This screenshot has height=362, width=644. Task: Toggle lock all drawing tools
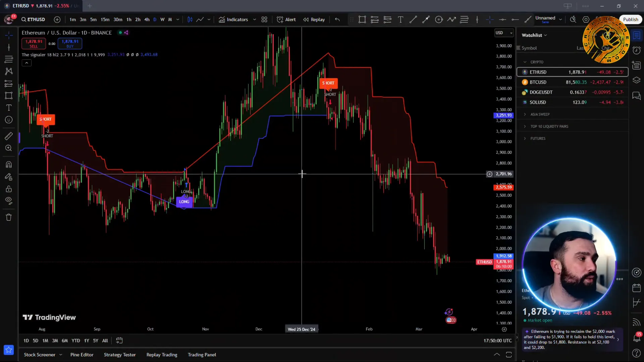[x=9, y=189]
